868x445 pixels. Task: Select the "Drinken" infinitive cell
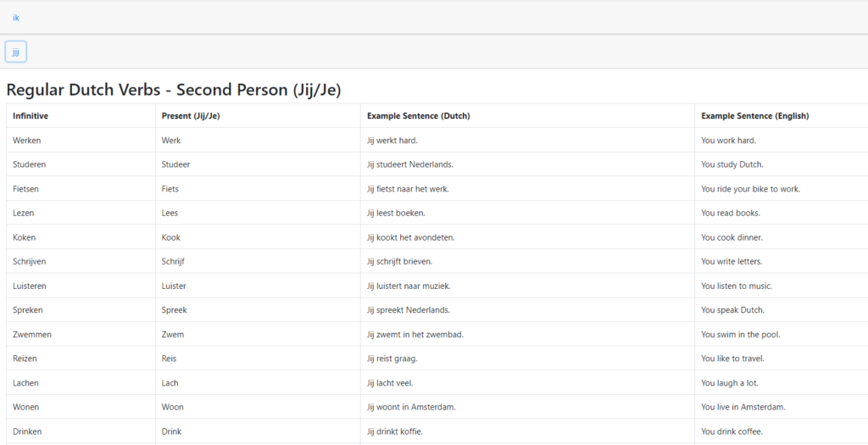tap(27, 431)
